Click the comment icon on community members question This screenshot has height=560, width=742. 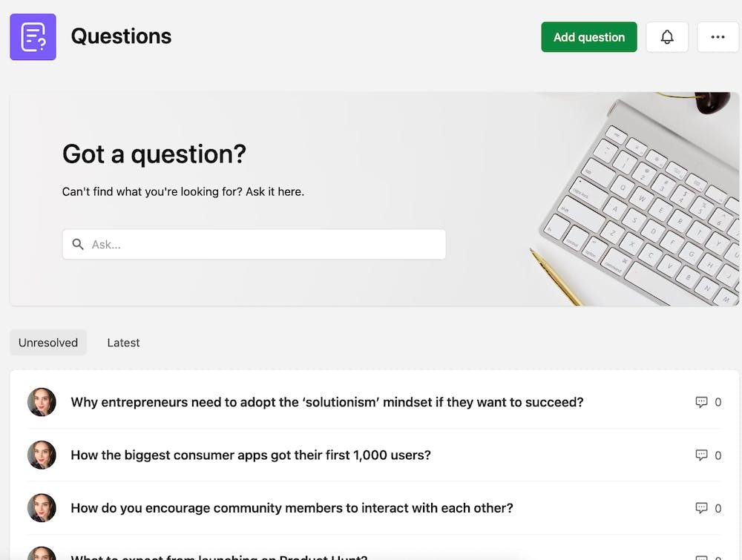coord(701,508)
